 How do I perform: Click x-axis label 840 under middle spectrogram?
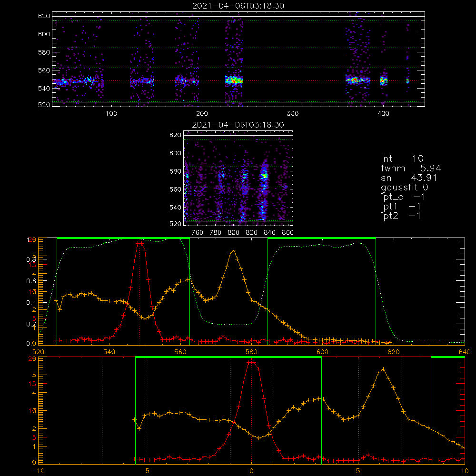[269, 233]
